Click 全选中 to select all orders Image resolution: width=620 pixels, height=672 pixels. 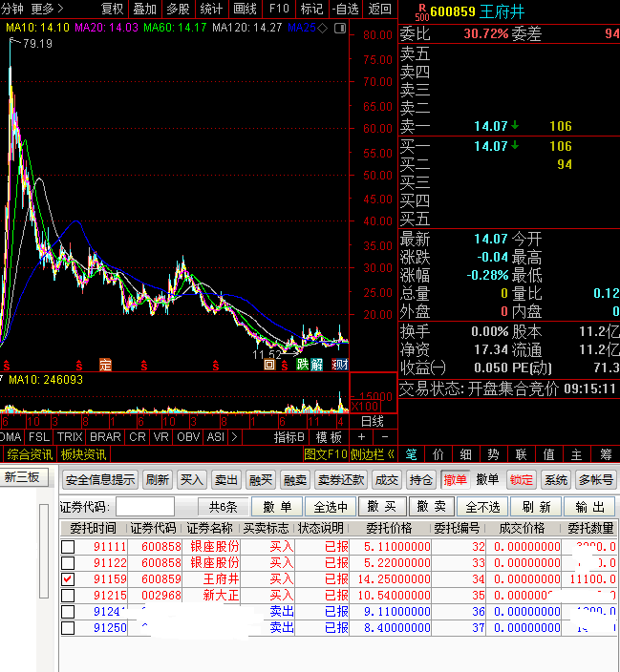331,507
